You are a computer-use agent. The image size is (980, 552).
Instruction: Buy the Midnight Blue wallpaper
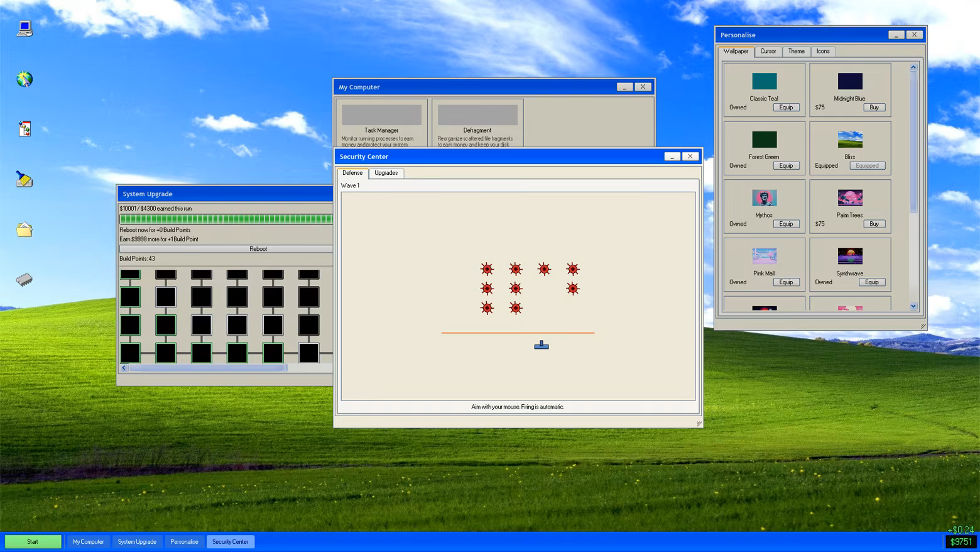[874, 108]
